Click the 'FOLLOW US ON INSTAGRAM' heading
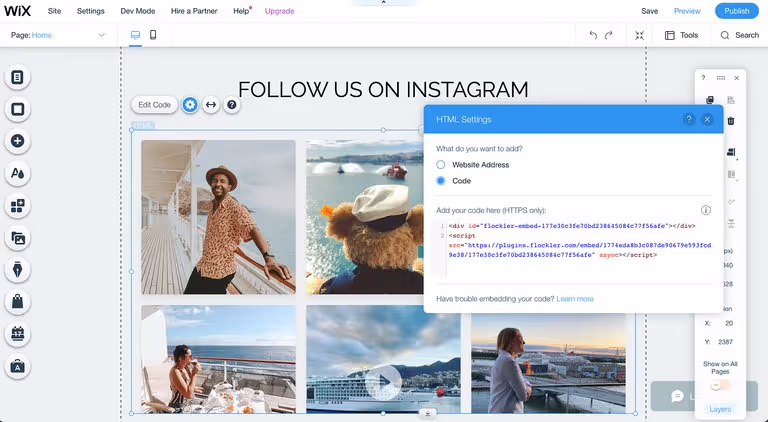 383,90
